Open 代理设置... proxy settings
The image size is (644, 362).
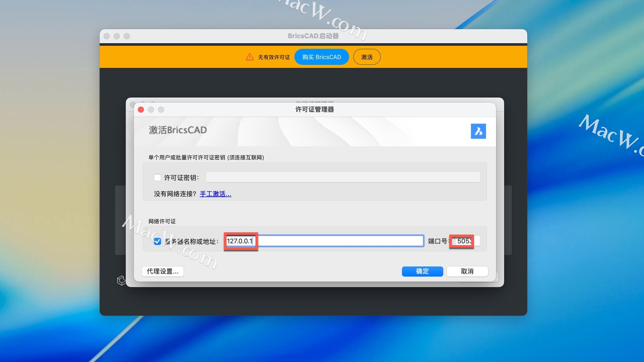point(162,271)
